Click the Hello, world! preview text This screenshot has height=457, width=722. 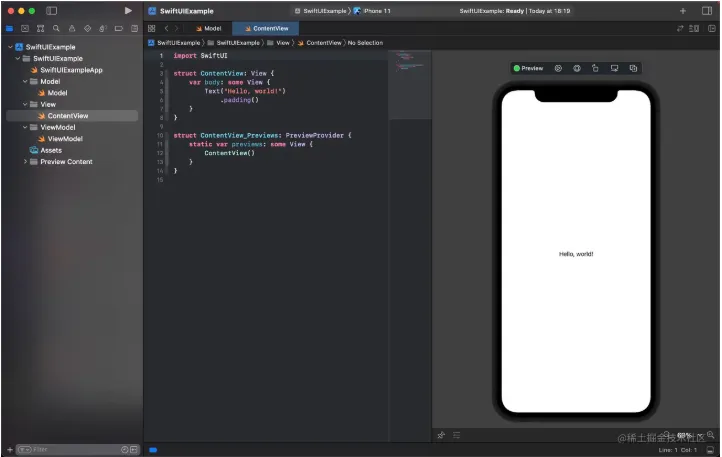tap(576, 254)
